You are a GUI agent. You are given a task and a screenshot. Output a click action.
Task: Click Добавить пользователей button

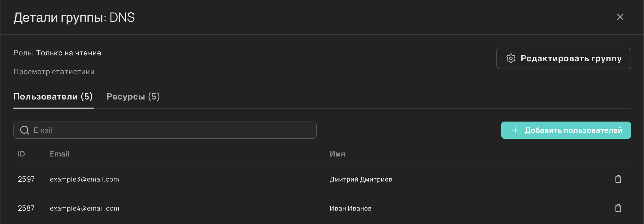[566, 130]
